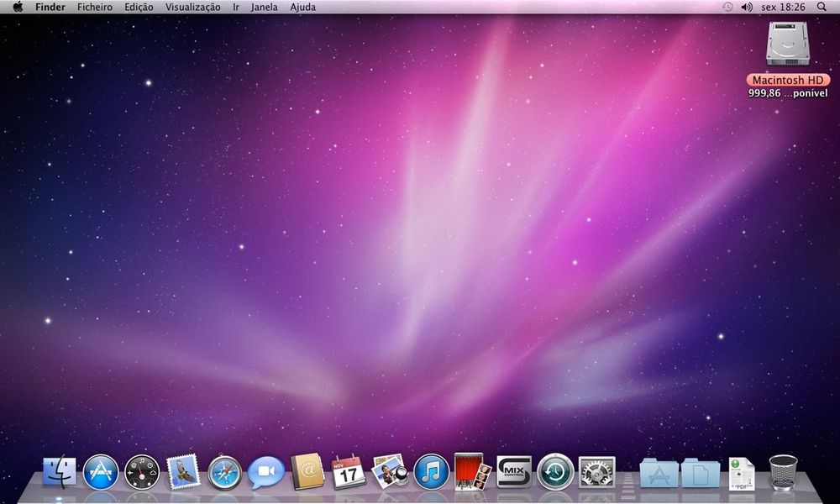The width and height of the screenshot is (840, 504).
Task: Open iChat video bubble icon
Action: 265,472
